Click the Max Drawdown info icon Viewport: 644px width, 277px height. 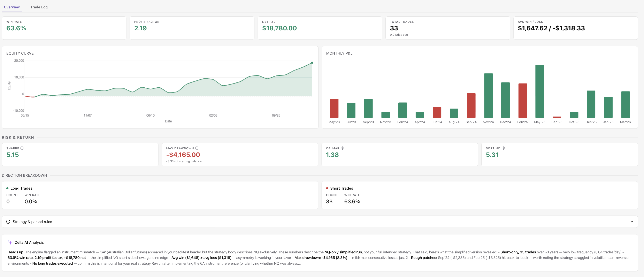pyautogui.click(x=197, y=148)
